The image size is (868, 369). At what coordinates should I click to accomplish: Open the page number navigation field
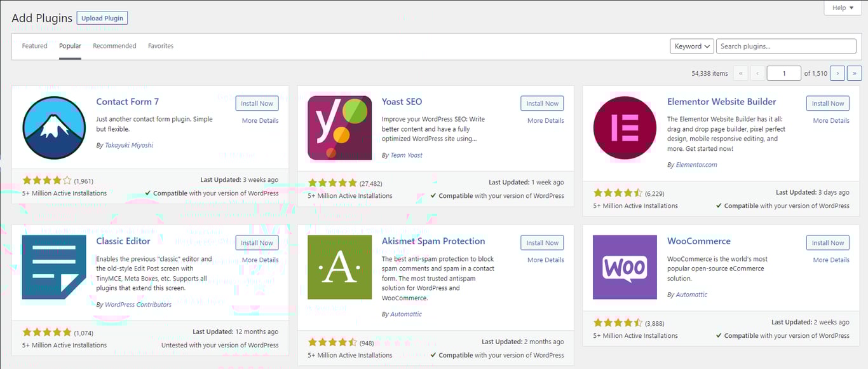click(783, 73)
